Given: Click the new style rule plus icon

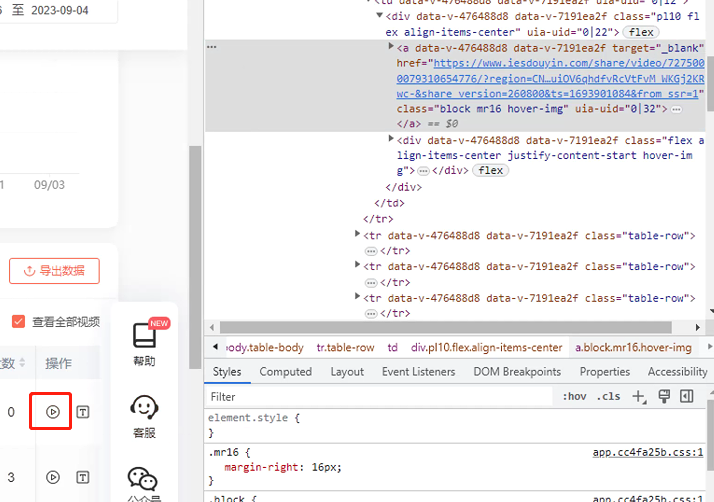Looking at the screenshot, I should (639, 397).
